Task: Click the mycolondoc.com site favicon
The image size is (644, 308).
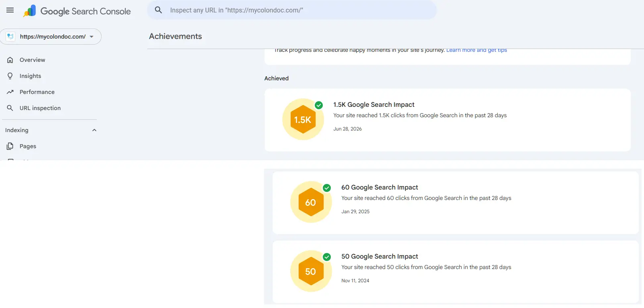Action: 10,37
